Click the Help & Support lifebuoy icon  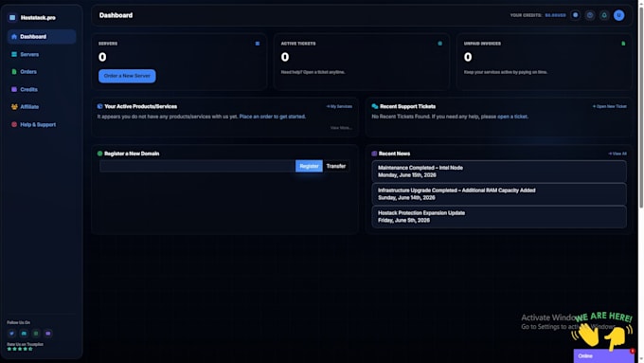pyautogui.click(x=14, y=124)
